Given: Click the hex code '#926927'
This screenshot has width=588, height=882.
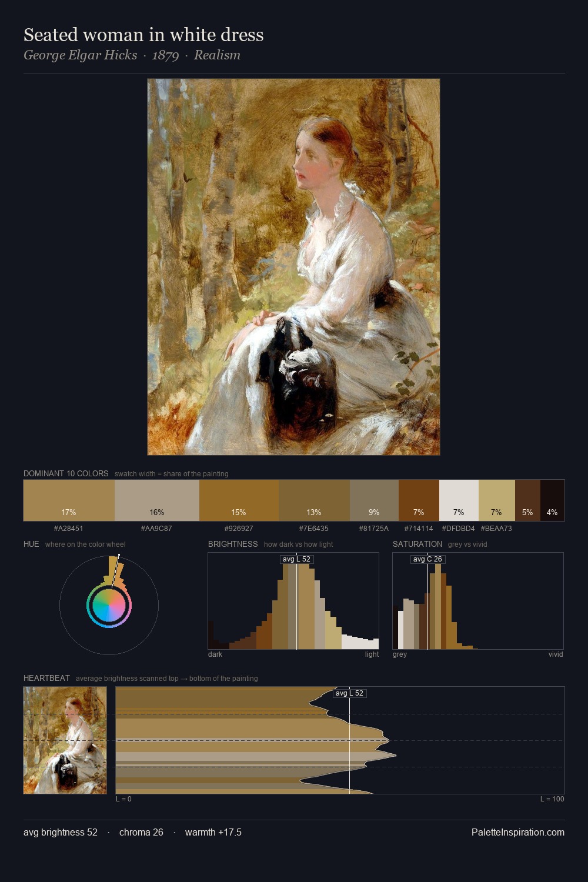Looking at the screenshot, I should coord(239,529).
